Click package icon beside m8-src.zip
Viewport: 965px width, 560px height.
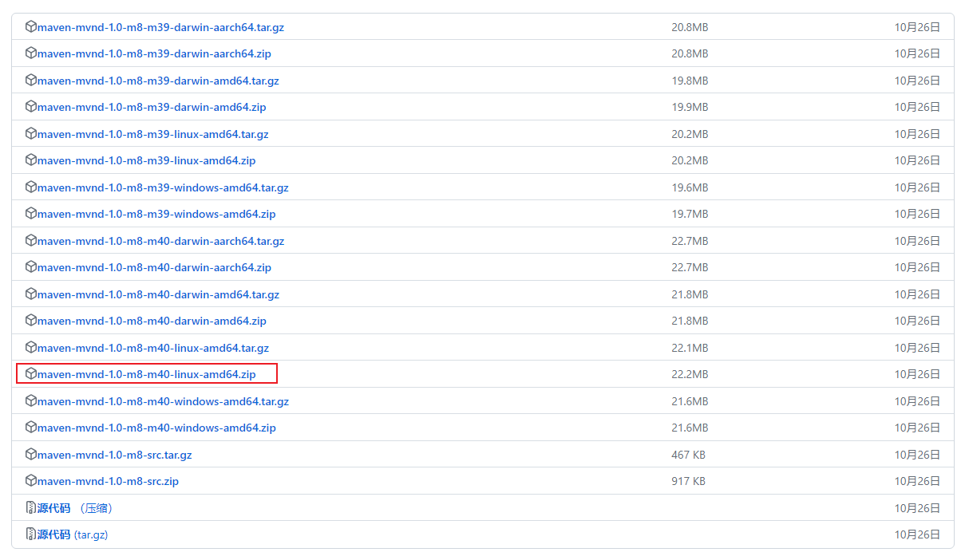(31, 481)
